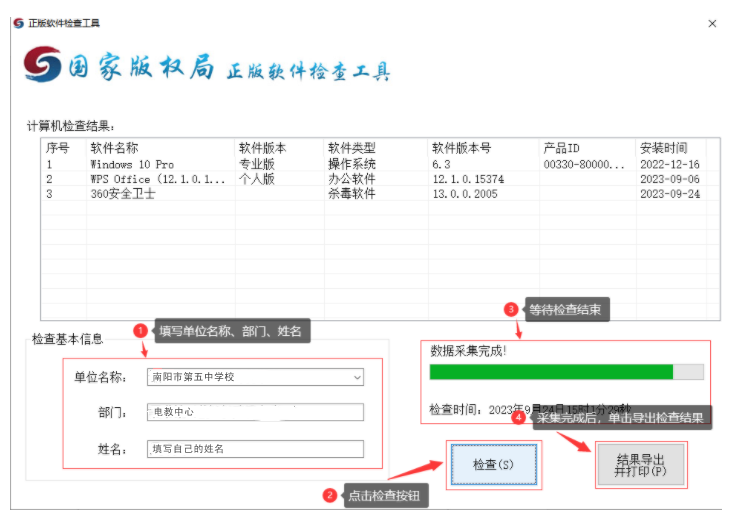Focus the 部门 input field
Screen dimensions: 751x526
coord(254,412)
